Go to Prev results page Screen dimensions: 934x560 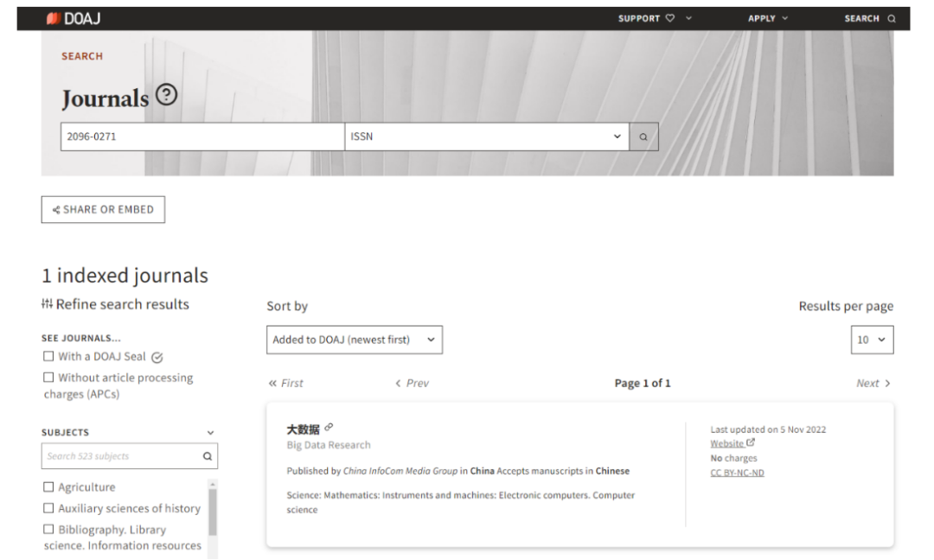[x=412, y=383]
